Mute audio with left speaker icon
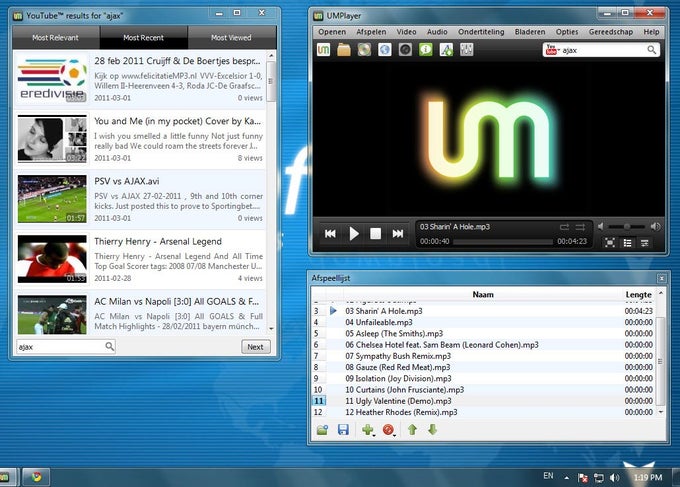Image resolution: width=680 pixels, height=487 pixels. pyautogui.click(x=601, y=226)
